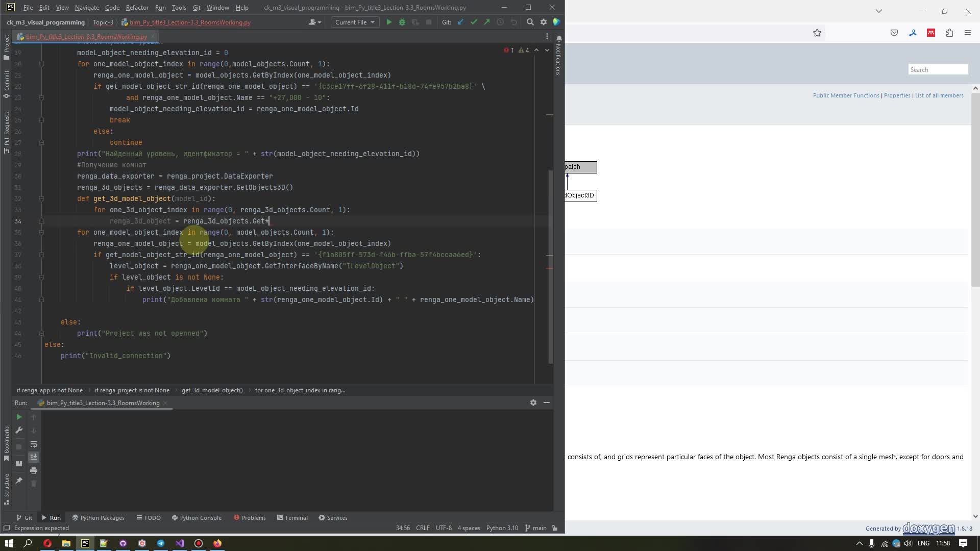Open Pull Requests sidebar
The image size is (980, 551).
point(6,132)
